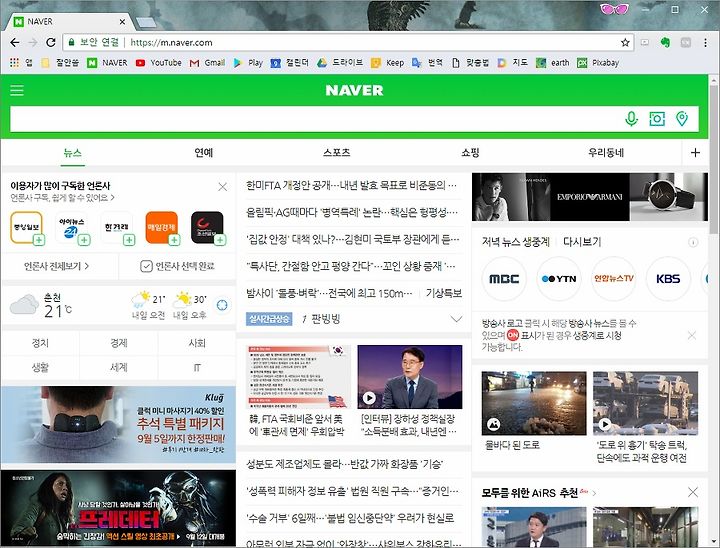
Task: Open 연합뉴스TV live channel
Action: pos(613,278)
